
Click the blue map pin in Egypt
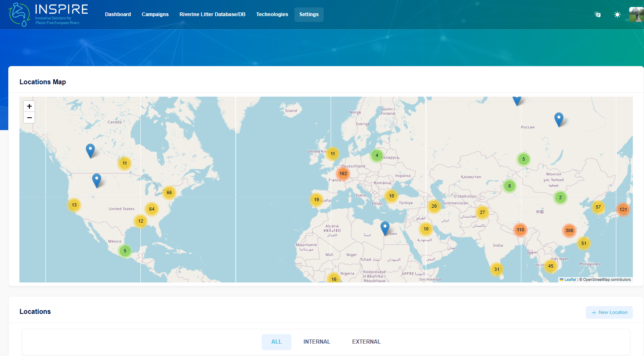[x=385, y=228]
